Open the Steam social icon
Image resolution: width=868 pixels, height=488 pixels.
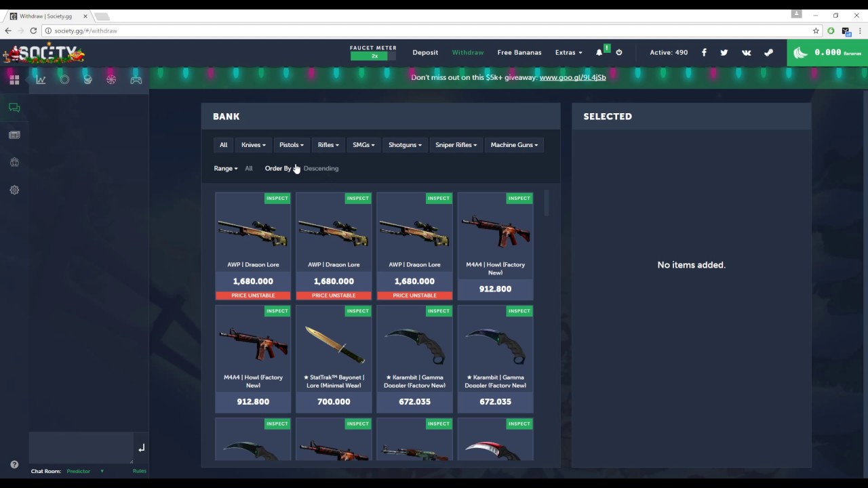(768, 52)
